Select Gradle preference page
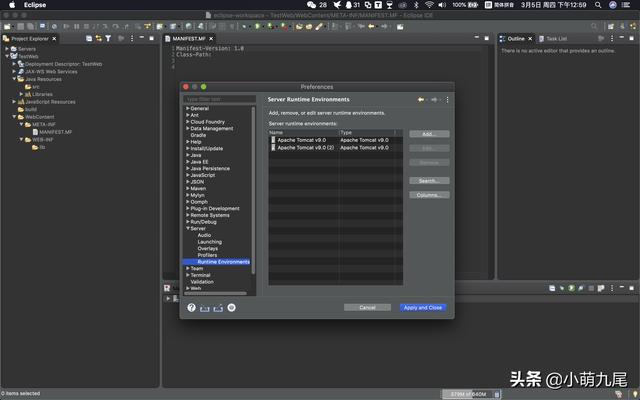The image size is (640, 400). [x=198, y=135]
